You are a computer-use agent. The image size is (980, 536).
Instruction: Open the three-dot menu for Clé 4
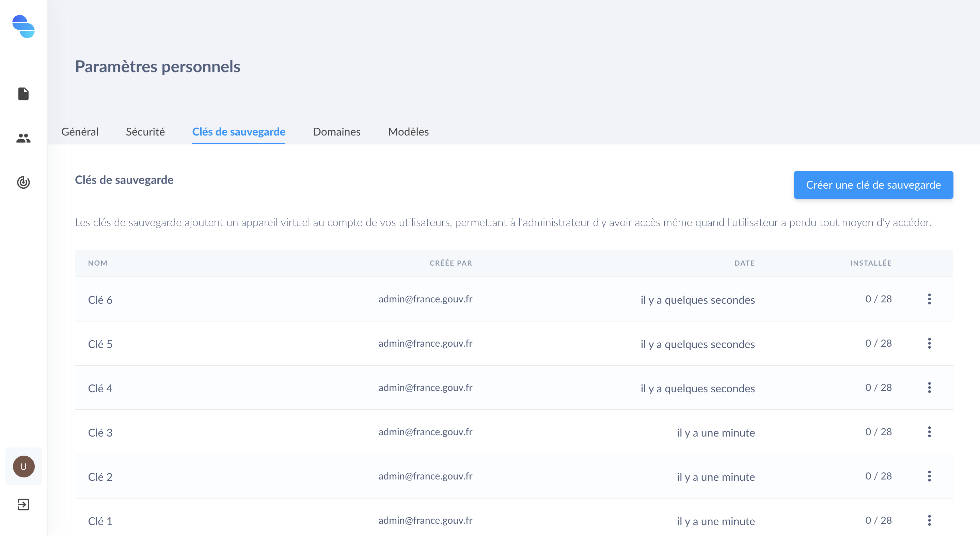pos(929,388)
